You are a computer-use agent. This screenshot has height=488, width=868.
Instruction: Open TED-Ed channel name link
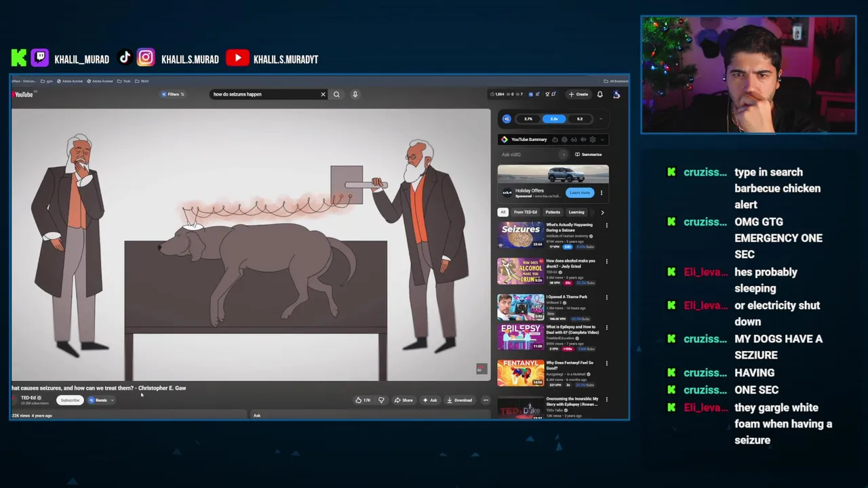pyautogui.click(x=28, y=398)
